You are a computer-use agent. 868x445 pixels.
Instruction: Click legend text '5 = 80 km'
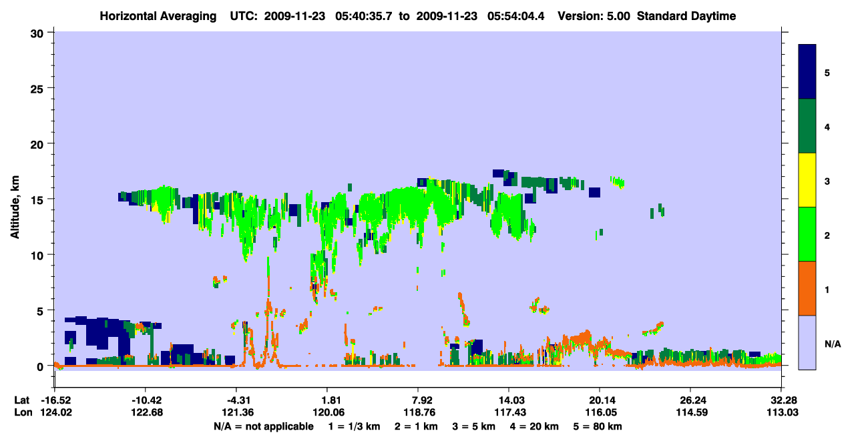click(x=599, y=426)
